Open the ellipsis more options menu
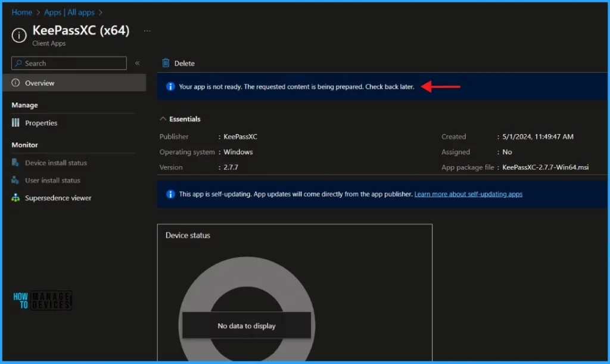 tap(147, 31)
